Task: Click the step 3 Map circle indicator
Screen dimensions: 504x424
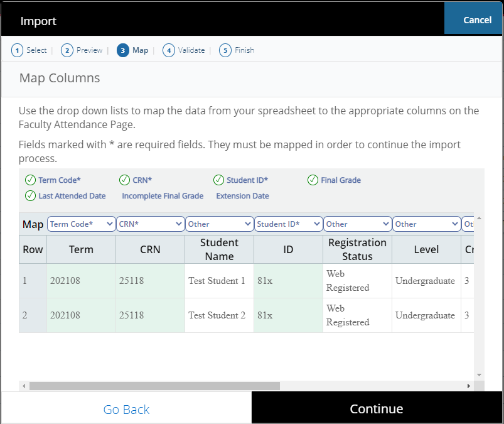Action: pyautogui.click(x=123, y=50)
